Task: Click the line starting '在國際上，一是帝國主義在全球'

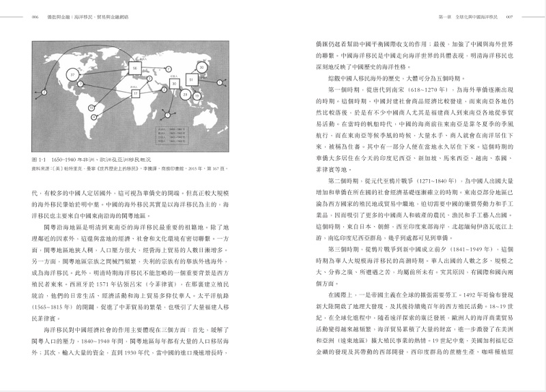Action: [x=420, y=295]
